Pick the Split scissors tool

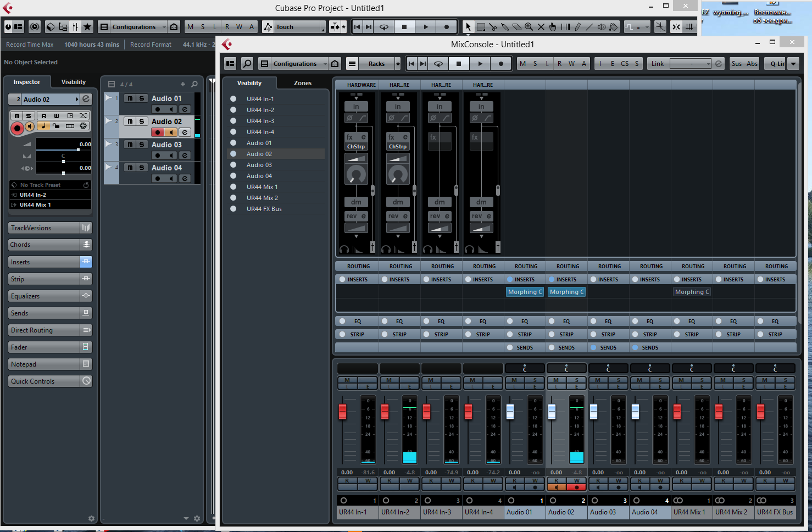tap(493, 27)
